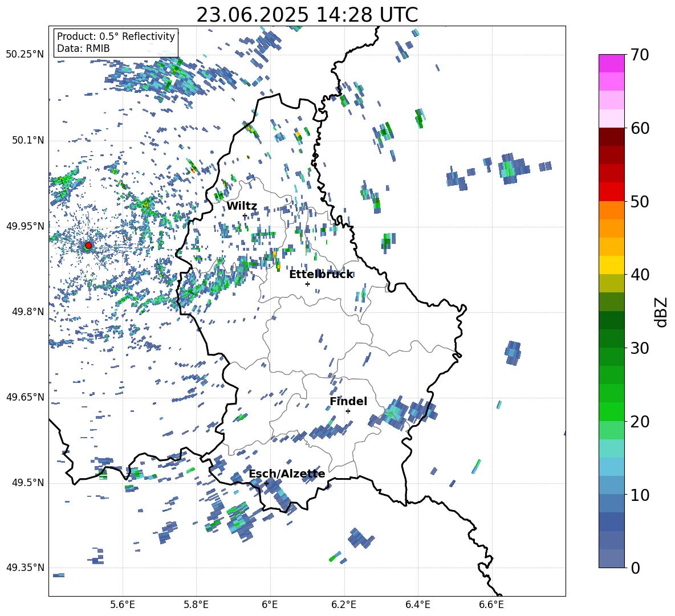
Task: Click the 49.65°N latitude label
Action: tap(25, 397)
